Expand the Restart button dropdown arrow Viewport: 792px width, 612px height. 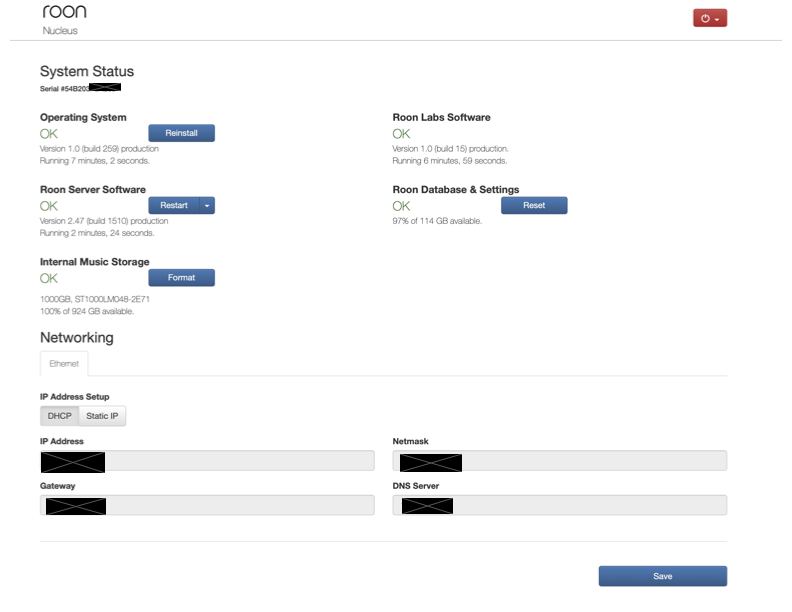point(207,205)
